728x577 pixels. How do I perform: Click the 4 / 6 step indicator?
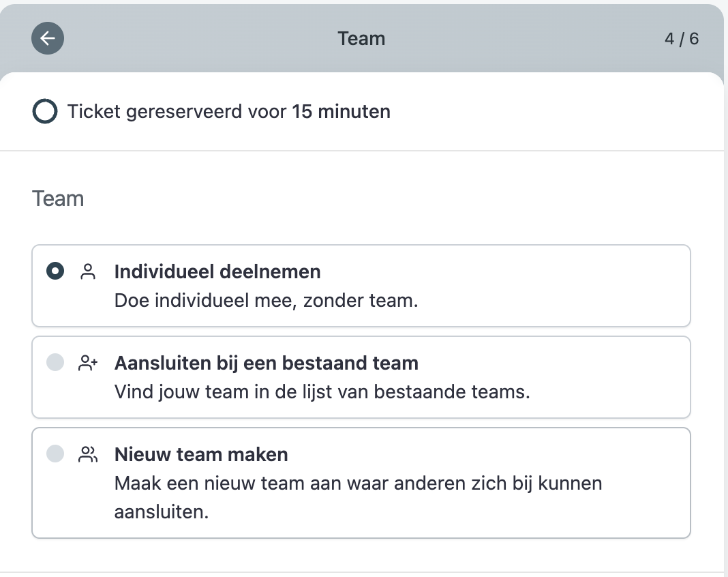[x=681, y=38]
